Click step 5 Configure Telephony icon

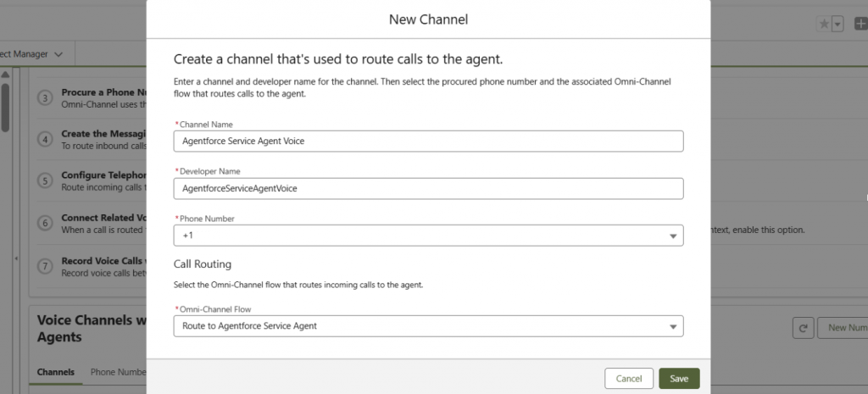point(45,180)
